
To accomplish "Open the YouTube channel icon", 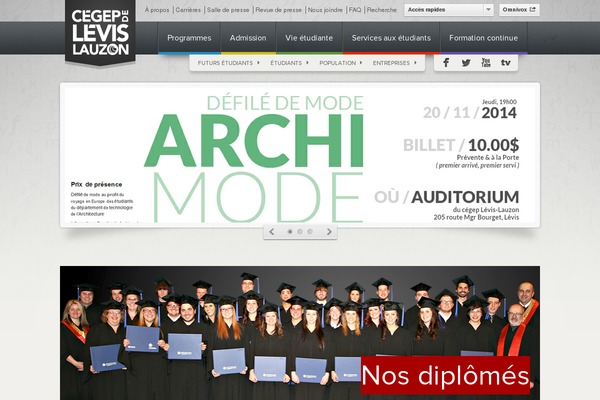I will (486, 62).
